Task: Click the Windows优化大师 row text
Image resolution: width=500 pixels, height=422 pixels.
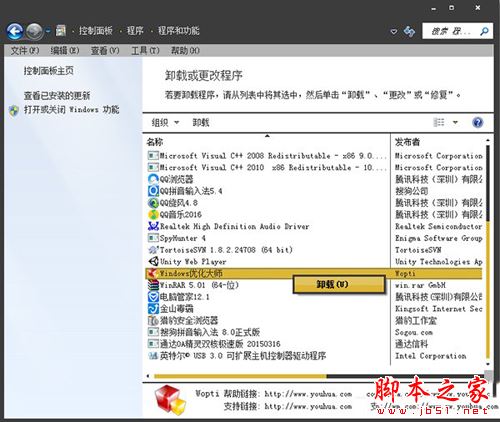Action: pos(191,274)
